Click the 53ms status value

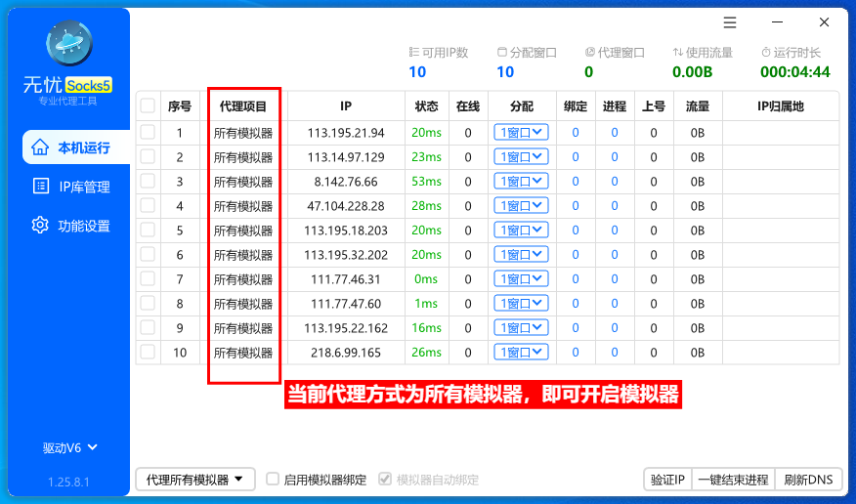pos(426,181)
